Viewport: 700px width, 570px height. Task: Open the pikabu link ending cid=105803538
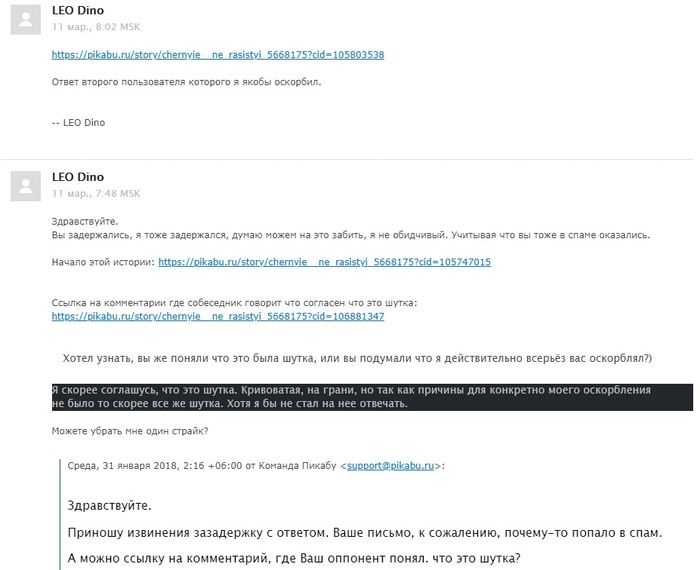coord(218,55)
